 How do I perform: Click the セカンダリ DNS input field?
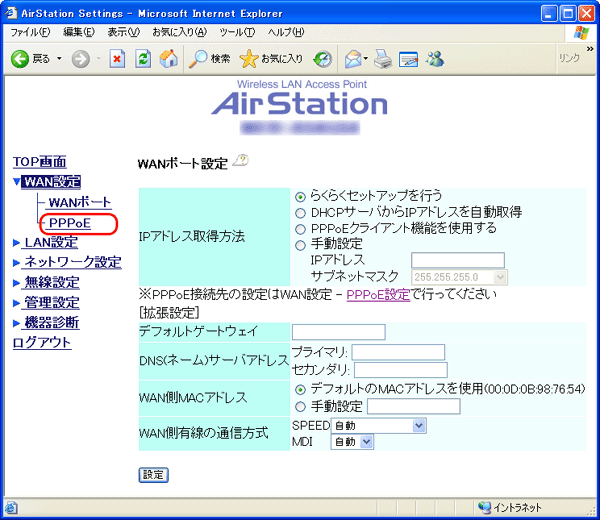click(401, 370)
